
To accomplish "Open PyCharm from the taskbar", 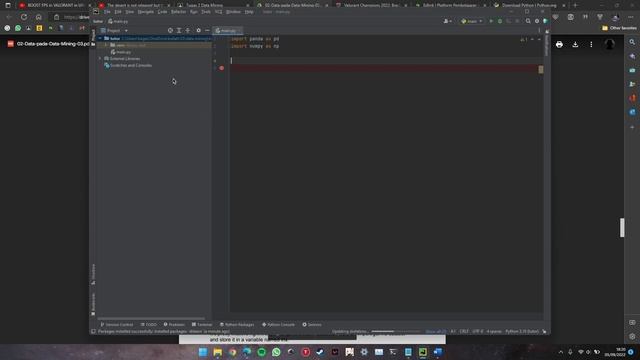I will (x=423, y=352).
